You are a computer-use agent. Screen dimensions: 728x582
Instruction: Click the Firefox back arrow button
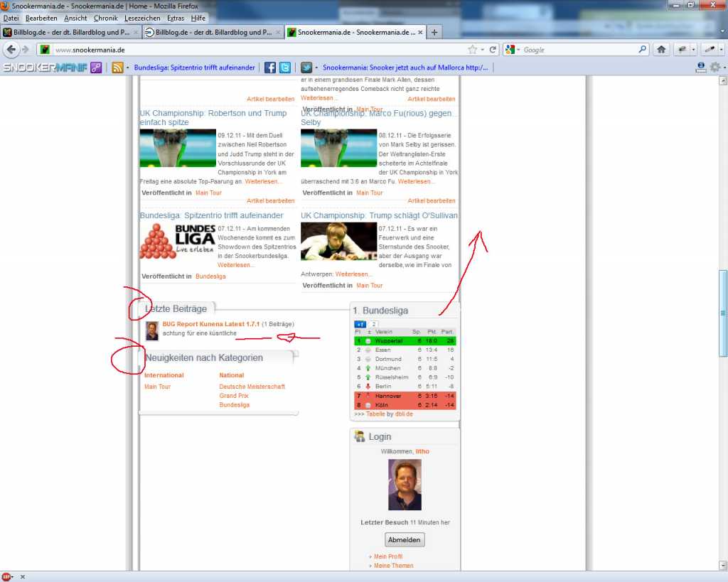tap(12, 50)
